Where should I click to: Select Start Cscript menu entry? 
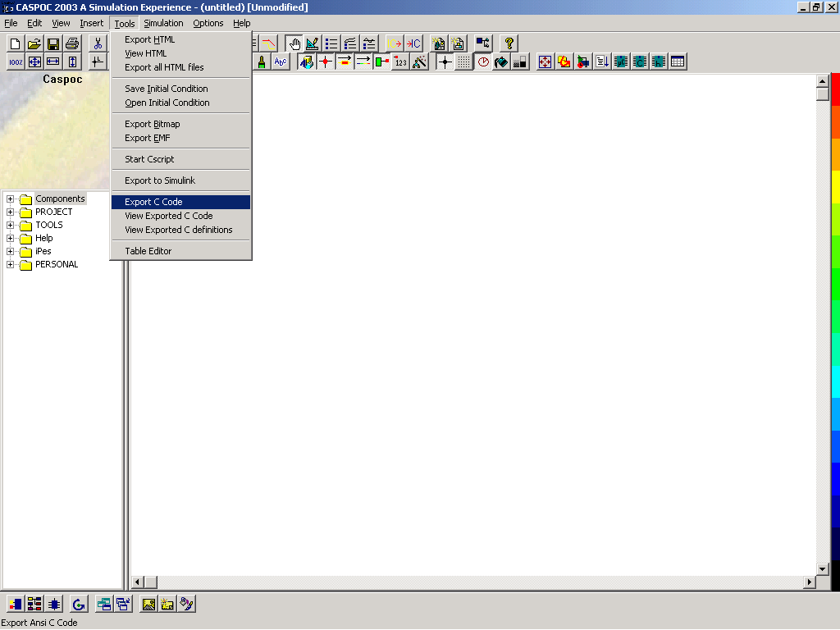(x=181, y=160)
